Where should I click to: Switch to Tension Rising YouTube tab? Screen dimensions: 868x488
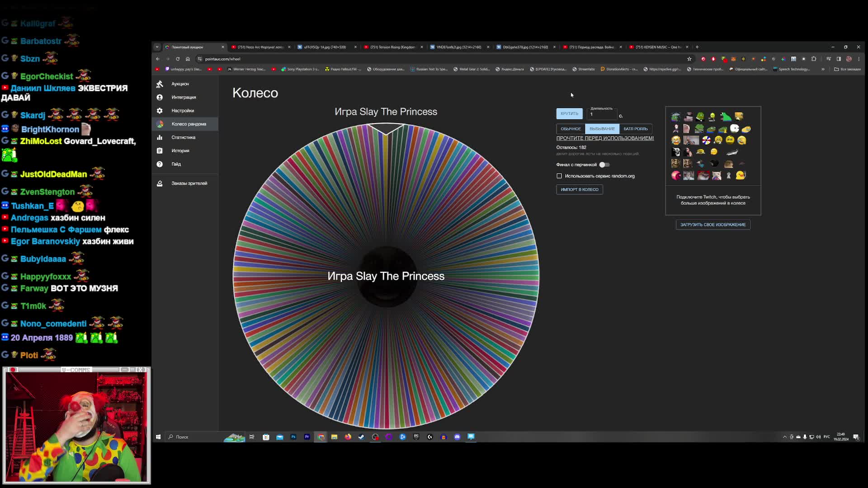(x=392, y=47)
